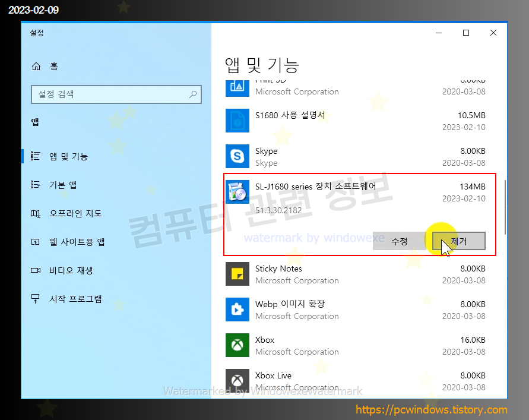Focus the 설정 검색 search field
Viewport: 529px width, 420px height.
tap(116, 94)
